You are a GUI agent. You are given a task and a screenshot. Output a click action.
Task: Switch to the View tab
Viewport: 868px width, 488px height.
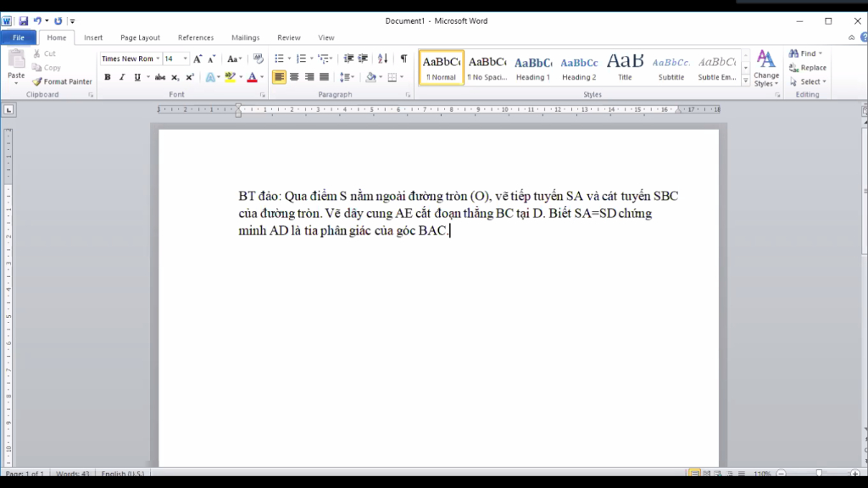(326, 37)
